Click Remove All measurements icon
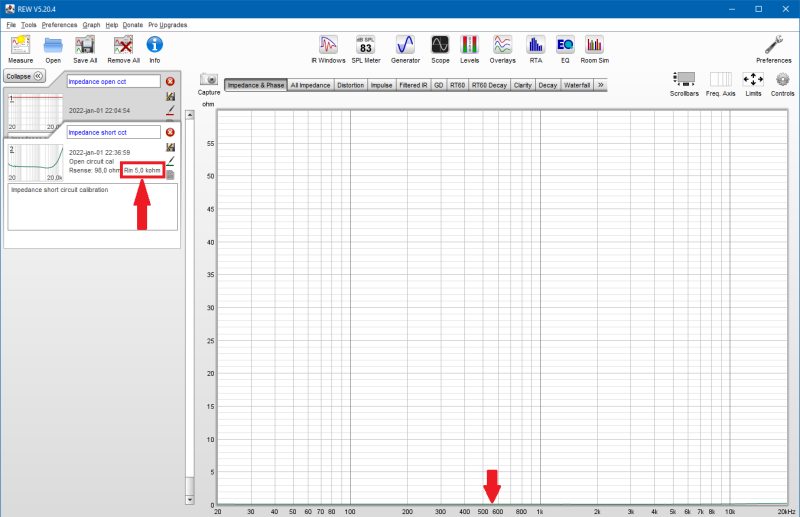This screenshot has height=517, width=800. (123, 50)
